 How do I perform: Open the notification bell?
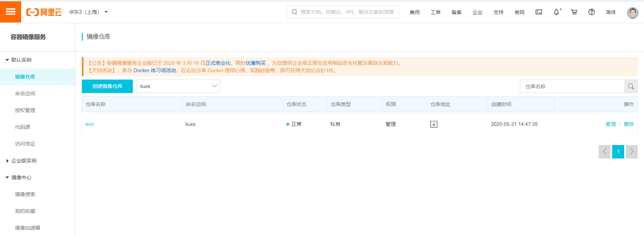point(556,12)
